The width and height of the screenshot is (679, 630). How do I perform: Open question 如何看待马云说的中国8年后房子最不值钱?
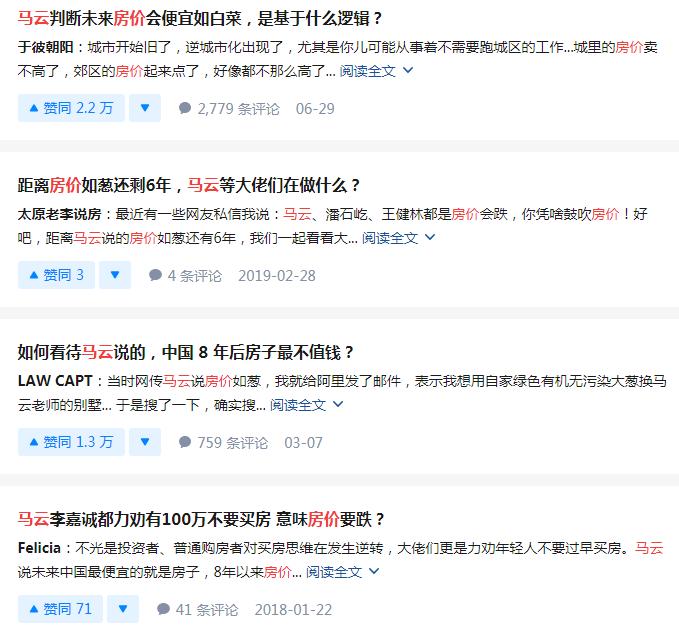186,352
